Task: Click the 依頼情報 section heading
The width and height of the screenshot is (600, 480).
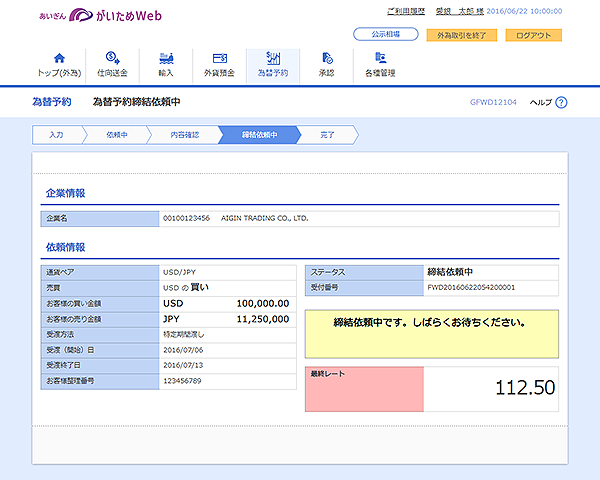Action: click(x=65, y=247)
